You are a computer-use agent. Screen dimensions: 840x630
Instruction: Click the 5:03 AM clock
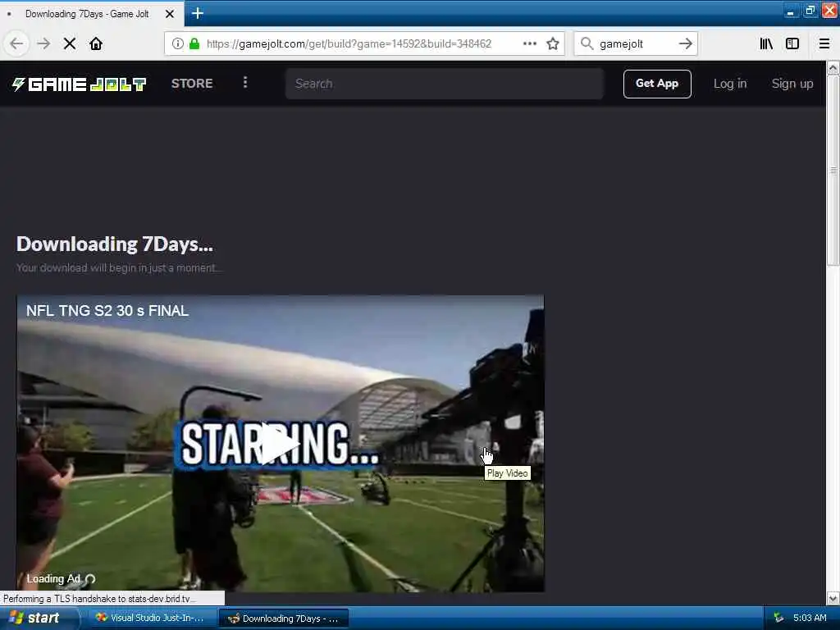click(810, 618)
